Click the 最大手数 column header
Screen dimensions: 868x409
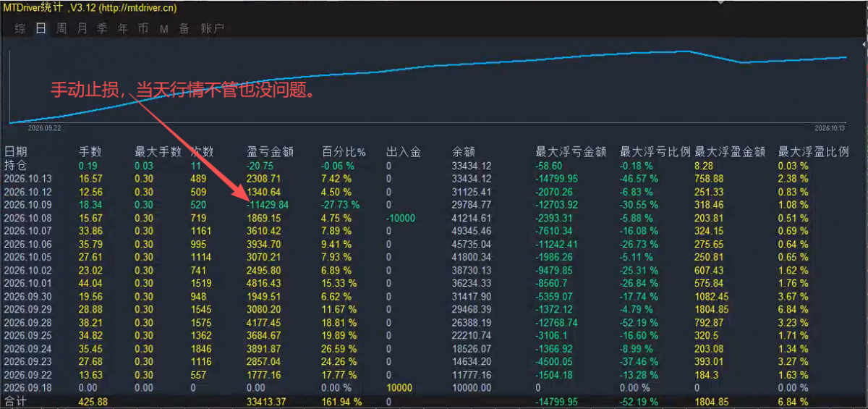click(158, 152)
